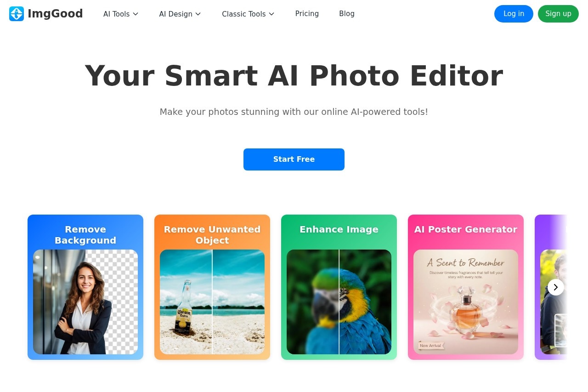Image resolution: width=588 pixels, height=392 pixels.
Task: Expand the AI Design menu
Action: [180, 14]
